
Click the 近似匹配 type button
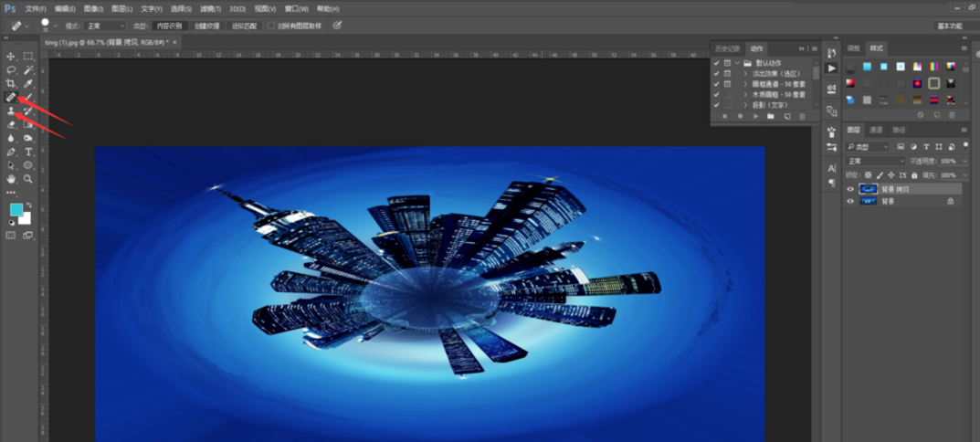pos(245,26)
